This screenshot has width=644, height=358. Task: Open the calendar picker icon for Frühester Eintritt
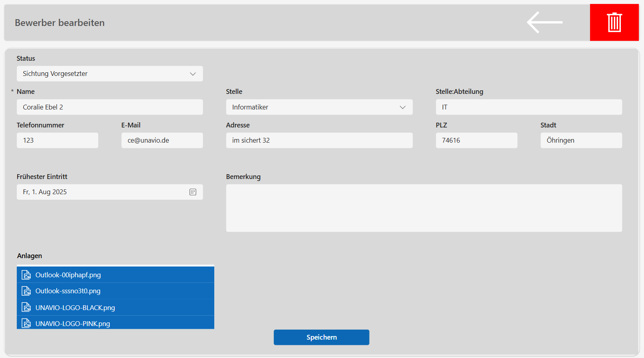click(x=193, y=192)
